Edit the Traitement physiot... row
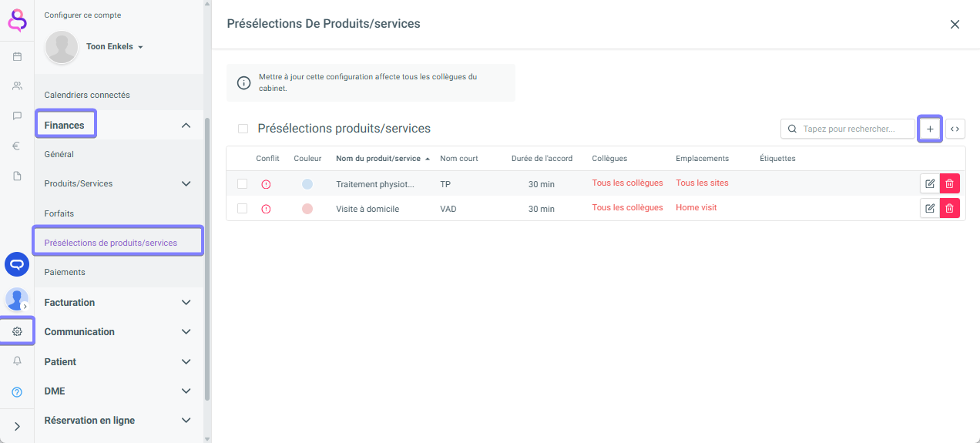The width and height of the screenshot is (980, 443). click(930, 184)
